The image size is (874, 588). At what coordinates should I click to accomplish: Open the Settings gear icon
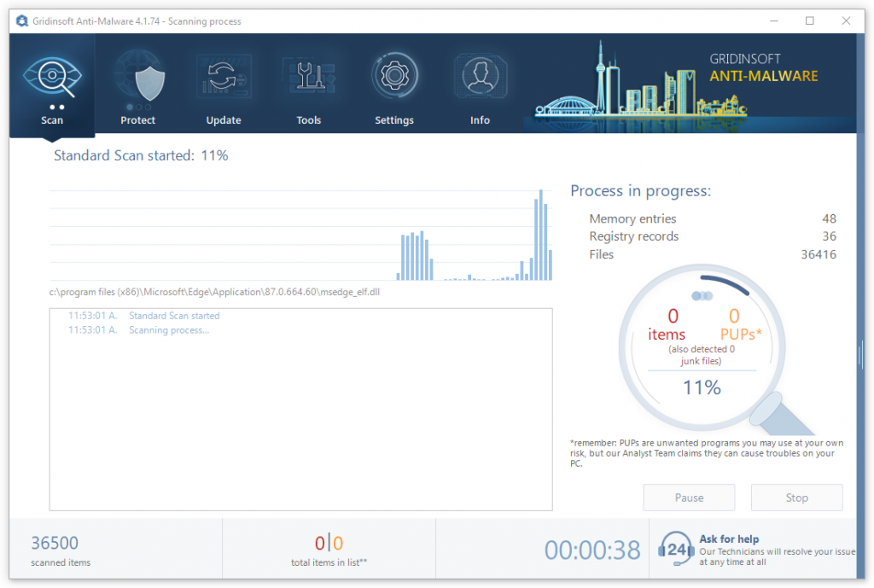click(393, 75)
